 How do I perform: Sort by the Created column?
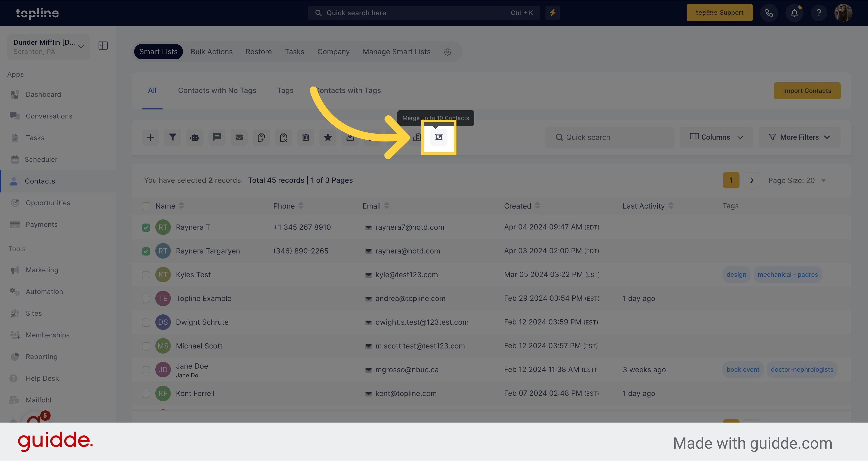point(522,206)
